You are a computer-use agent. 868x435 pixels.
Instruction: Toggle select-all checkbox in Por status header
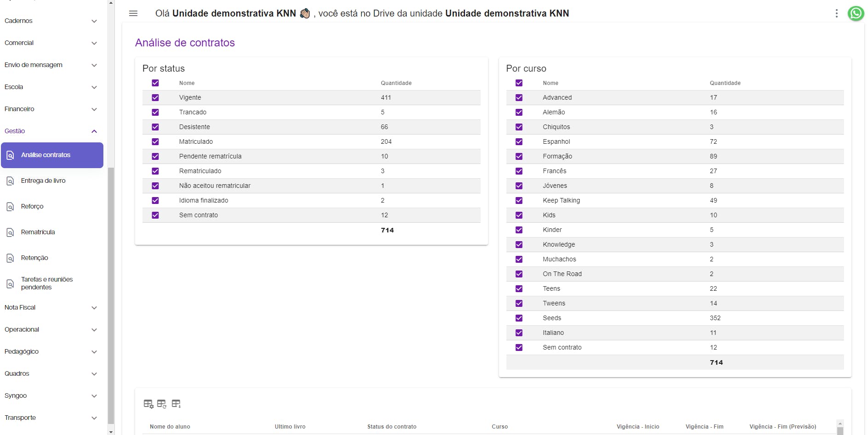(155, 83)
